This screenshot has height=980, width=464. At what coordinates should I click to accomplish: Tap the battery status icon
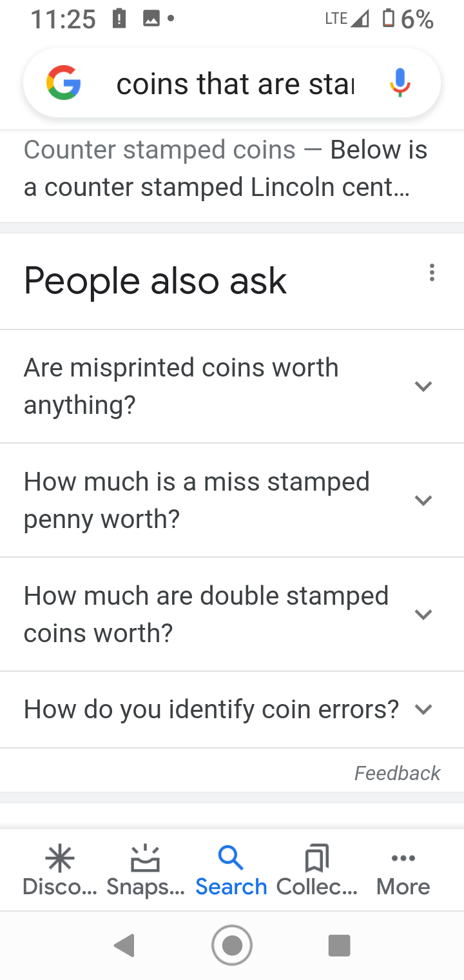[388, 19]
